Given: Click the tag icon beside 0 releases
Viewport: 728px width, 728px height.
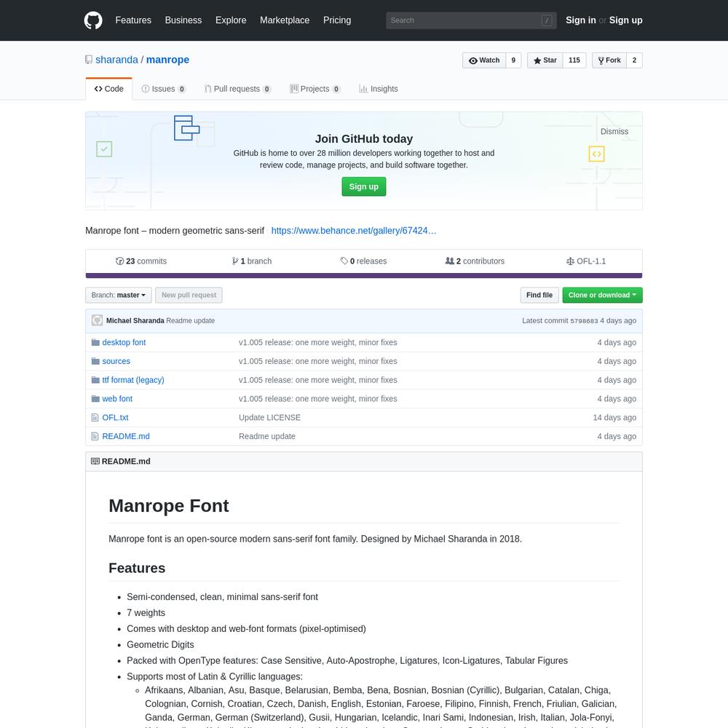Looking at the screenshot, I should 344,261.
